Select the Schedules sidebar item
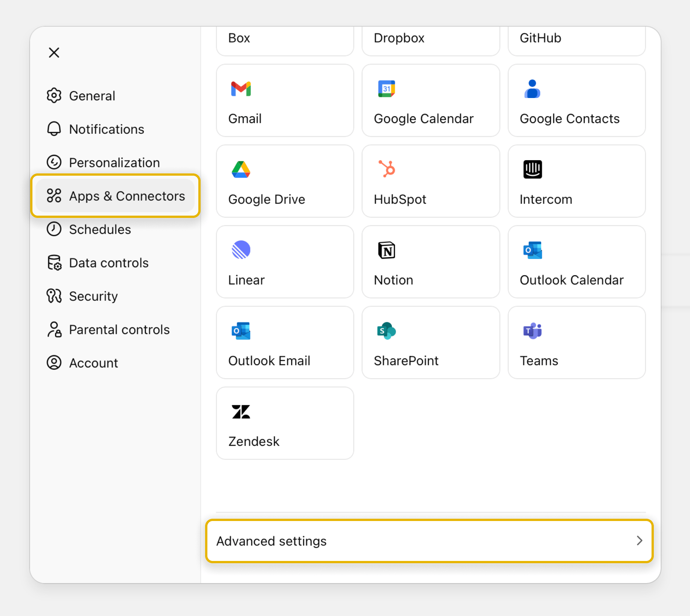Viewport: 690px width, 616px height. [x=100, y=229]
